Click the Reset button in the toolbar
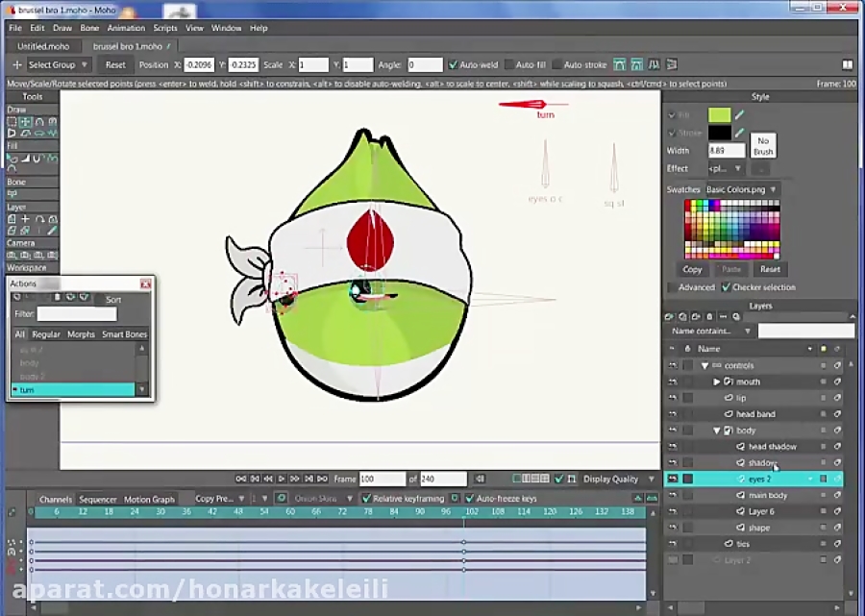 115,65
